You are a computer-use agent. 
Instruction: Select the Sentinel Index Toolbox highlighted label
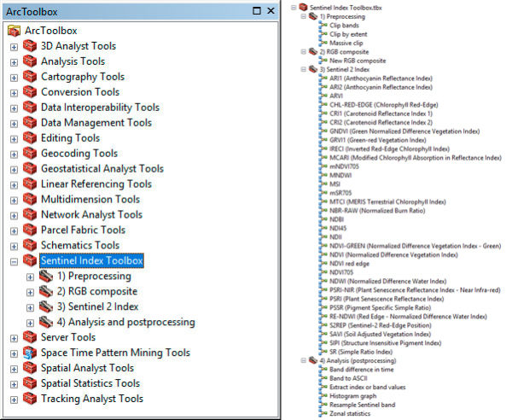pyautogui.click(x=92, y=260)
